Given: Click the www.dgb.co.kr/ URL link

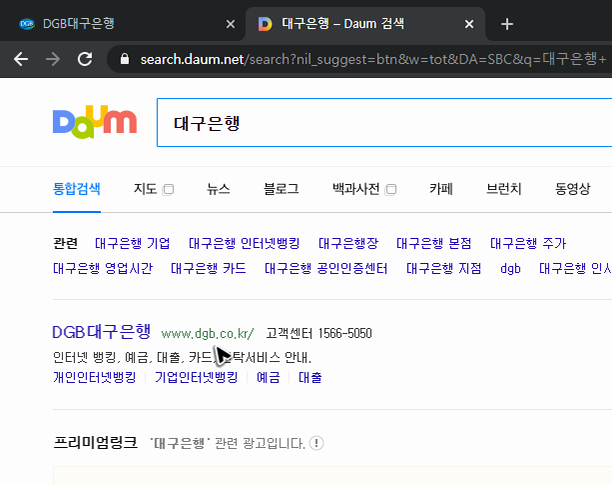Looking at the screenshot, I should [208, 334].
